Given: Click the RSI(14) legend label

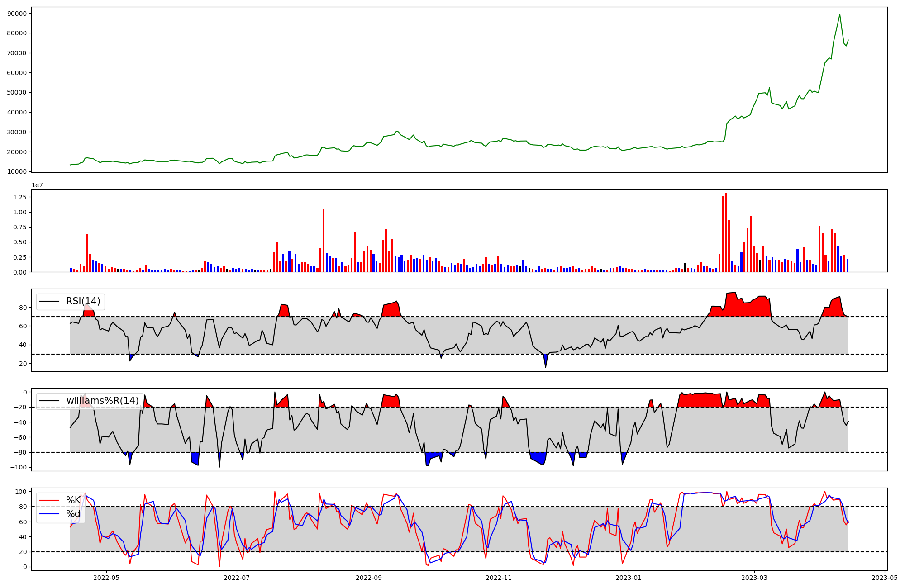Looking at the screenshot, I should [83, 301].
